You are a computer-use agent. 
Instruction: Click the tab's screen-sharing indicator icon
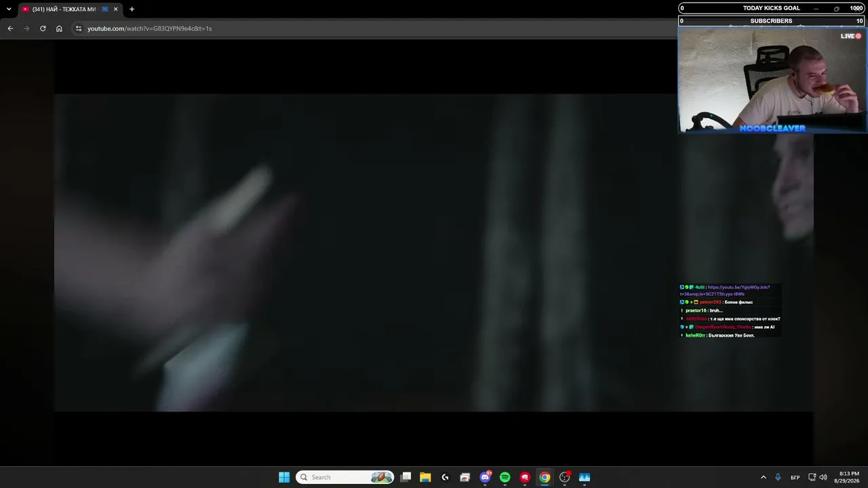[x=104, y=9]
